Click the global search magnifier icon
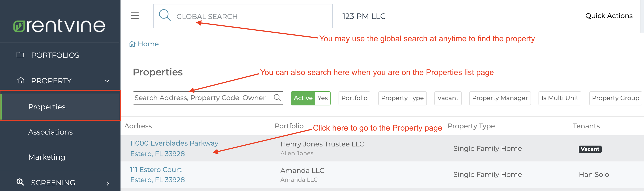The image size is (644, 191). [x=165, y=15]
